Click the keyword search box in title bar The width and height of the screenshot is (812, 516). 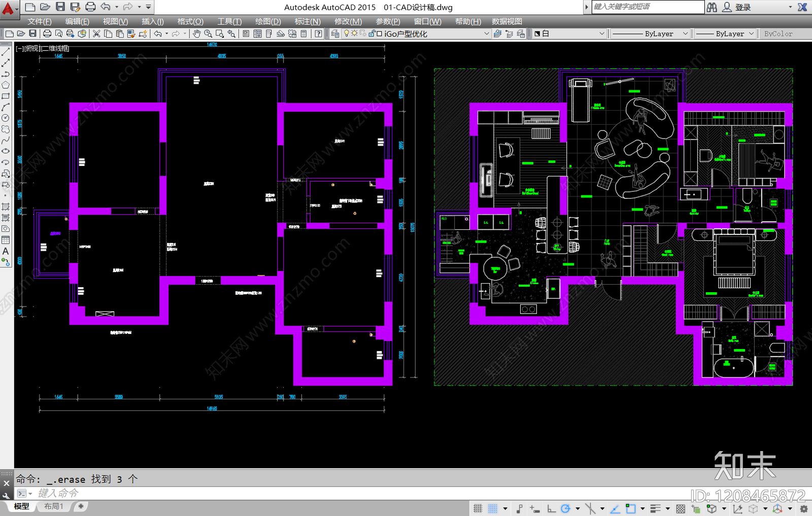point(648,7)
